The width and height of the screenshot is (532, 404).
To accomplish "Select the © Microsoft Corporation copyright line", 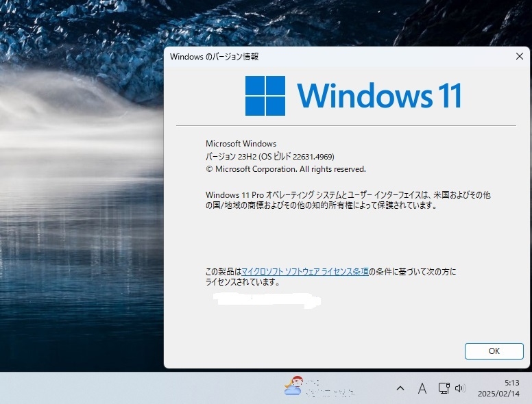I will [x=286, y=169].
